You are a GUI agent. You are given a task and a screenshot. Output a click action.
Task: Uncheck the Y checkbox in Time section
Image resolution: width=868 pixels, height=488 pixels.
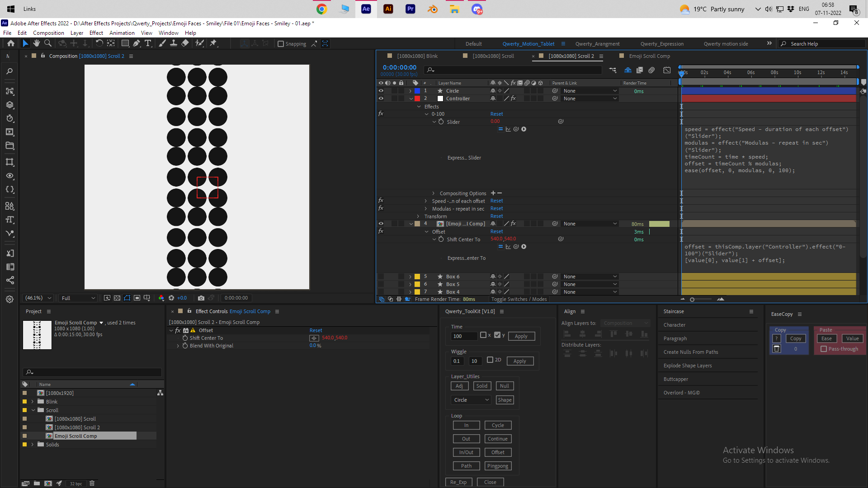pos(497,335)
